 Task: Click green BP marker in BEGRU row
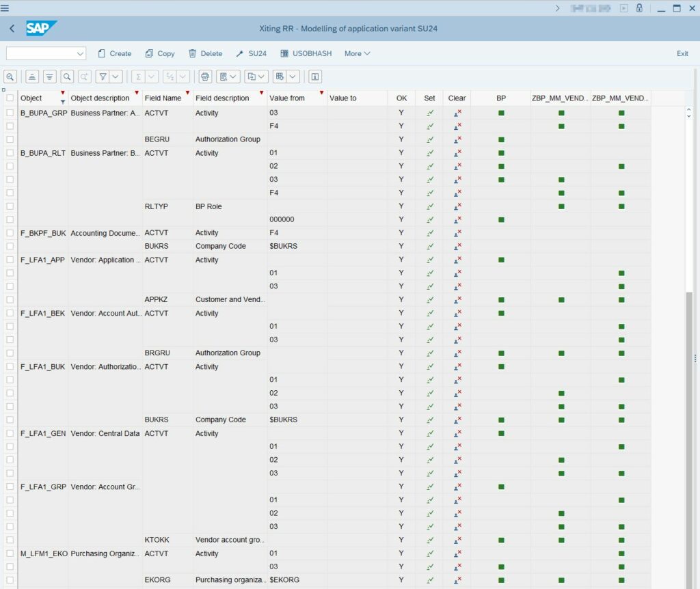(501, 139)
